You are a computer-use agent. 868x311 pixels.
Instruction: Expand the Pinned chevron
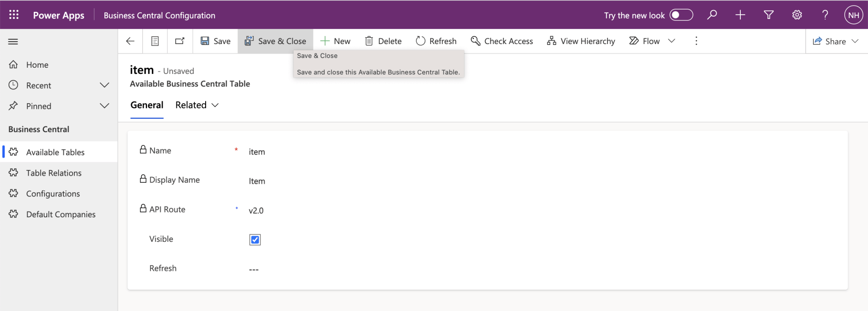click(104, 106)
